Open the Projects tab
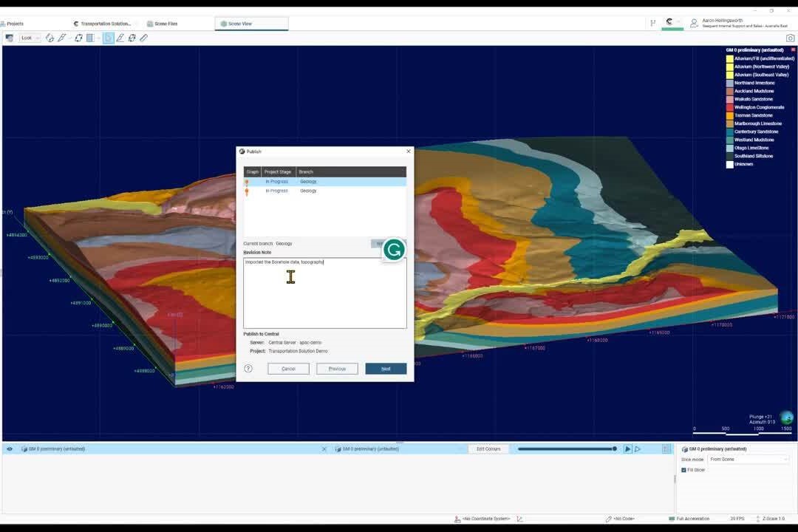The width and height of the screenshot is (798, 532). click(x=13, y=24)
